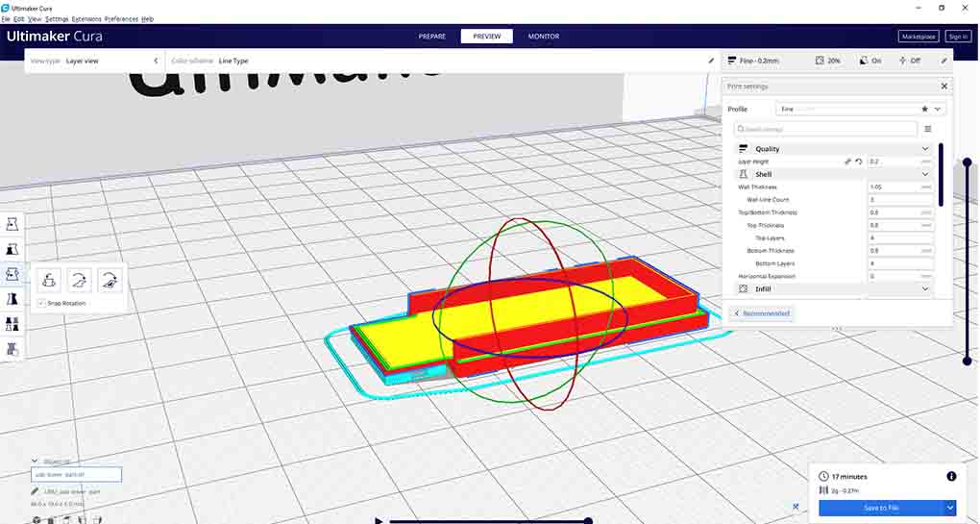980x524 pixels.
Task: Enable the Snap Rotation checkbox
Action: 42,303
